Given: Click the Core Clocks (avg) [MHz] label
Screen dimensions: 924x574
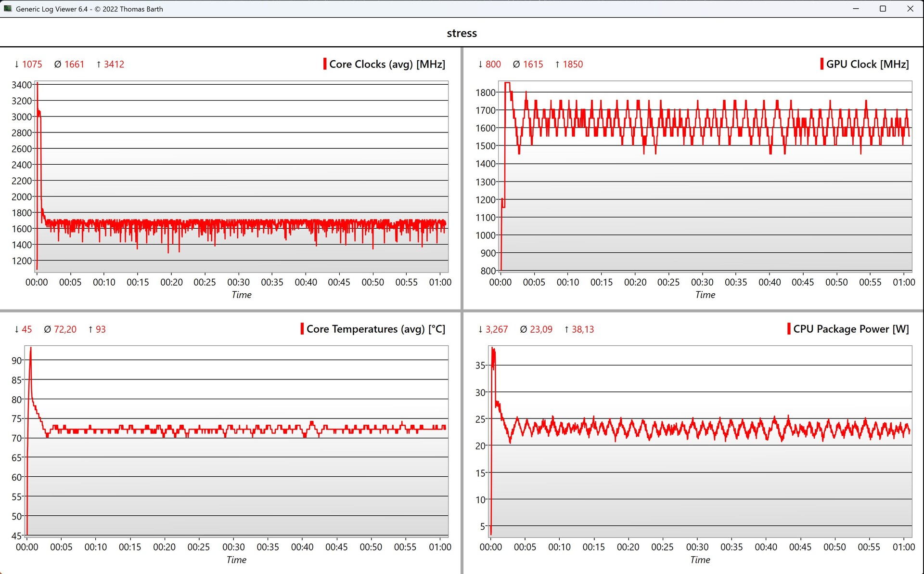Looking at the screenshot, I should pos(387,64).
